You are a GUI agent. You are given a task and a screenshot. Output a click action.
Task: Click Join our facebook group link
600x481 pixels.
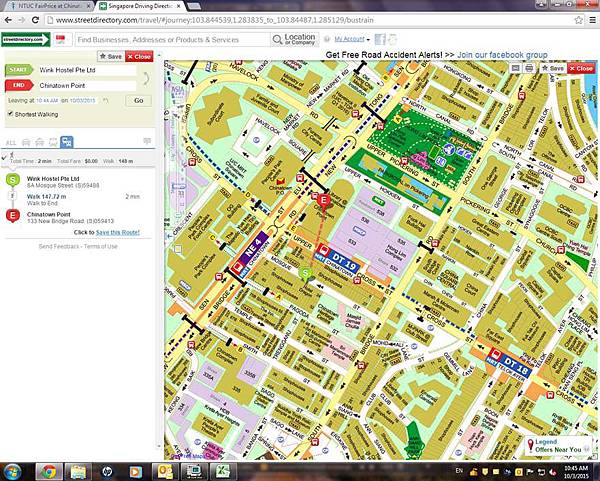(502, 55)
